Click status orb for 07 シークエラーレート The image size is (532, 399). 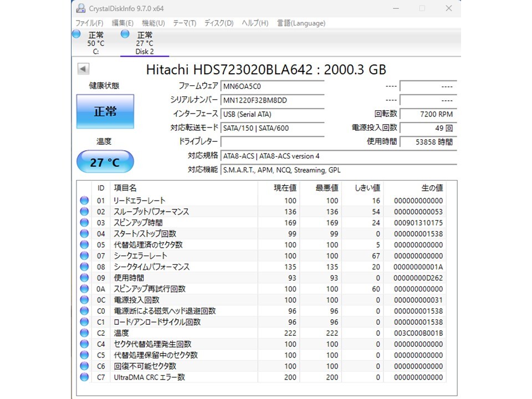click(x=84, y=255)
